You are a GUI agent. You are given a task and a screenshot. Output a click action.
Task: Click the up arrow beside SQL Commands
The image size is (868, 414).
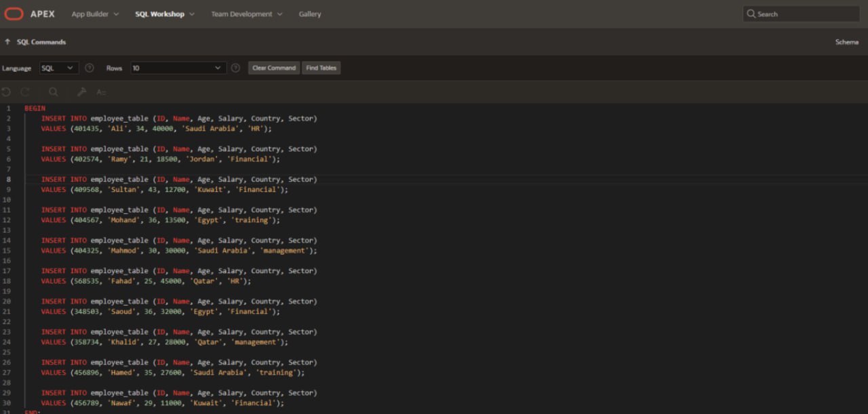(x=7, y=42)
